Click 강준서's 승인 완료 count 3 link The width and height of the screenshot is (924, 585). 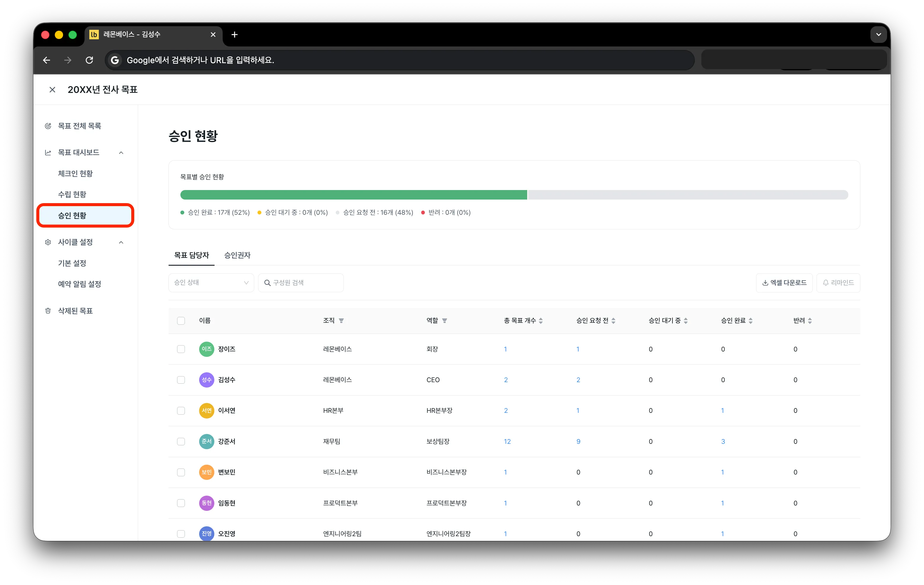pyautogui.click(x=723, y=441)
